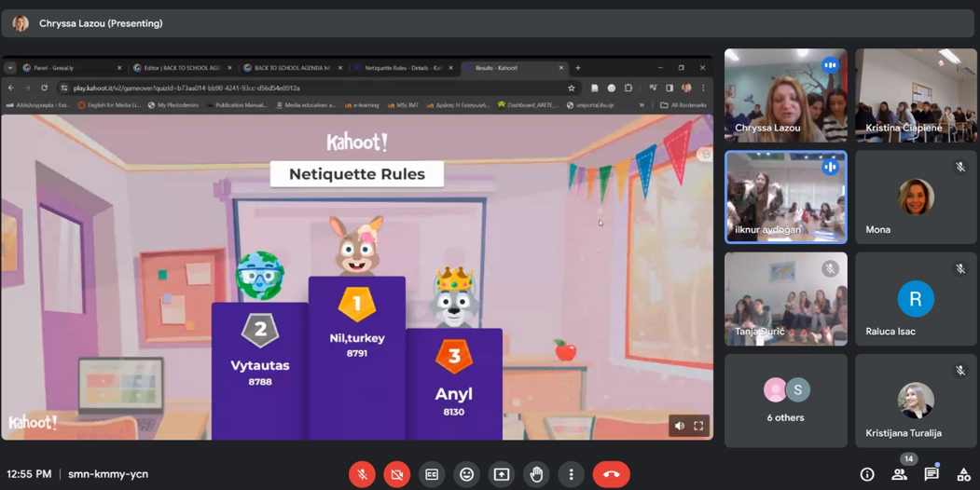Open the browser profile avatar

[x=686, y=88]
